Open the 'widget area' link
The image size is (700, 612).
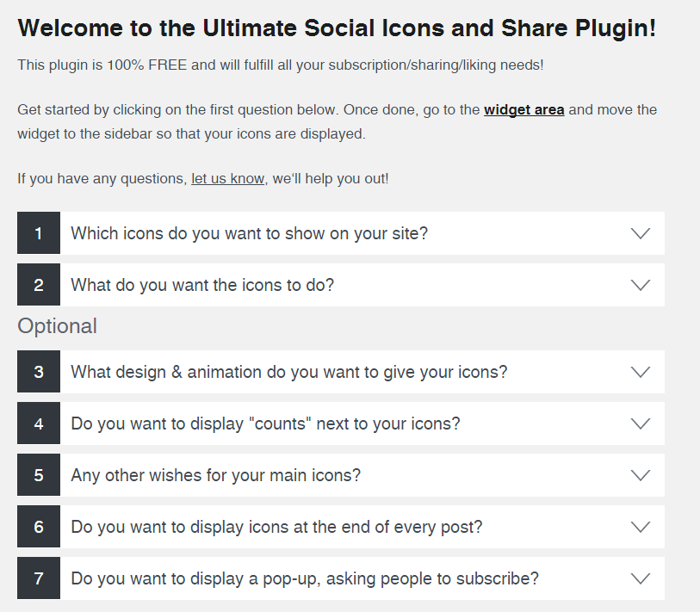523,110
